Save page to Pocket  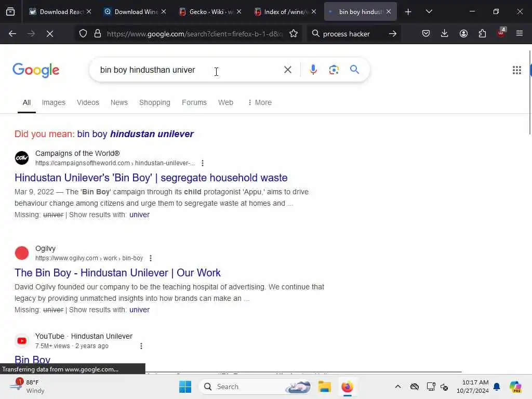426,34
